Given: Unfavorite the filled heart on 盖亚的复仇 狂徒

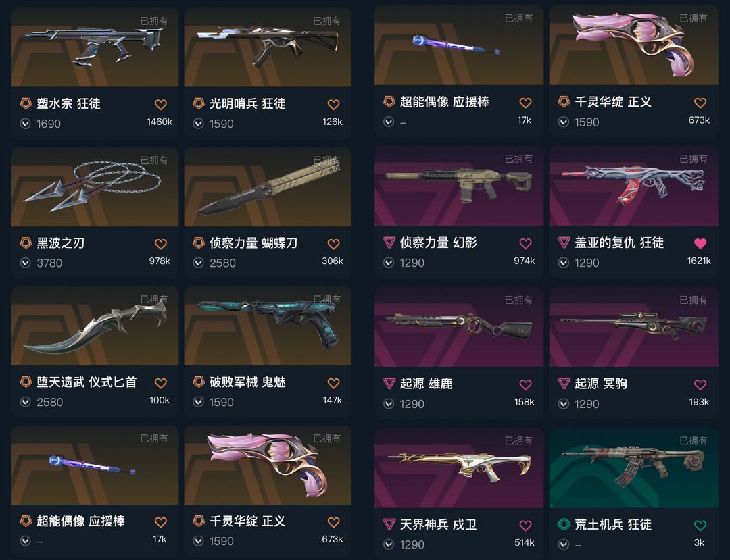Looking at the screenshot, I should point(700,243).
